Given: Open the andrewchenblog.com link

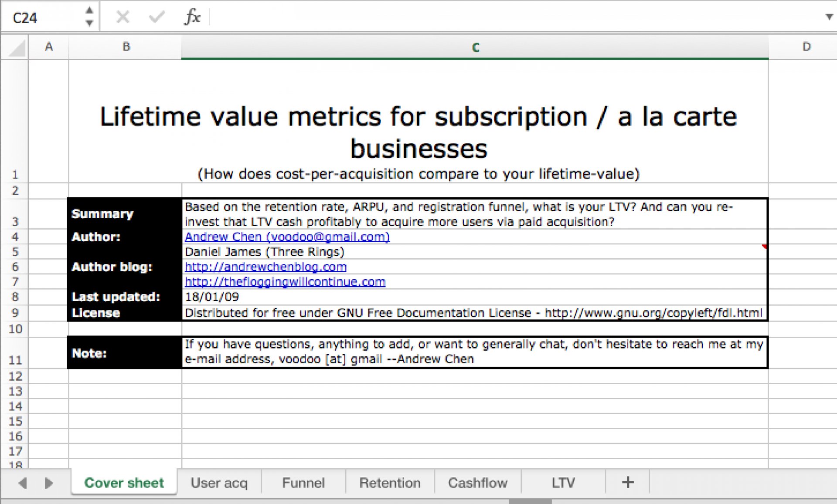Looking at the screenshot, I should point(265,267).
